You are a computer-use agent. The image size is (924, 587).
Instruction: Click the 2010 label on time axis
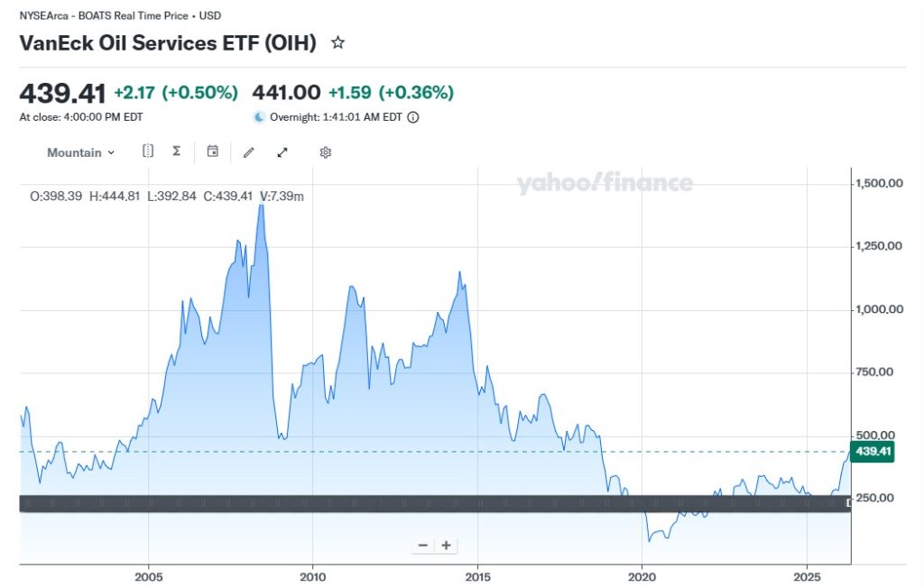tap(312, 576)
